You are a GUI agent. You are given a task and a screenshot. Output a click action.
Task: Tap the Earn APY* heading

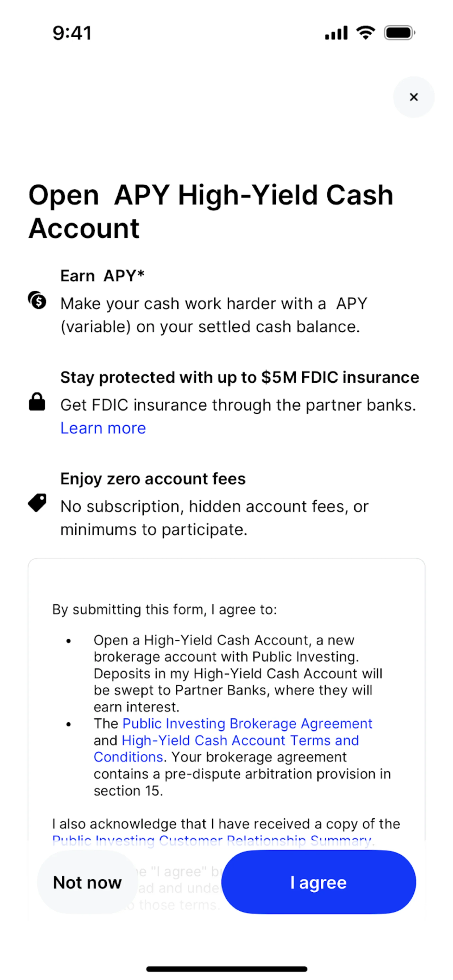102,276
